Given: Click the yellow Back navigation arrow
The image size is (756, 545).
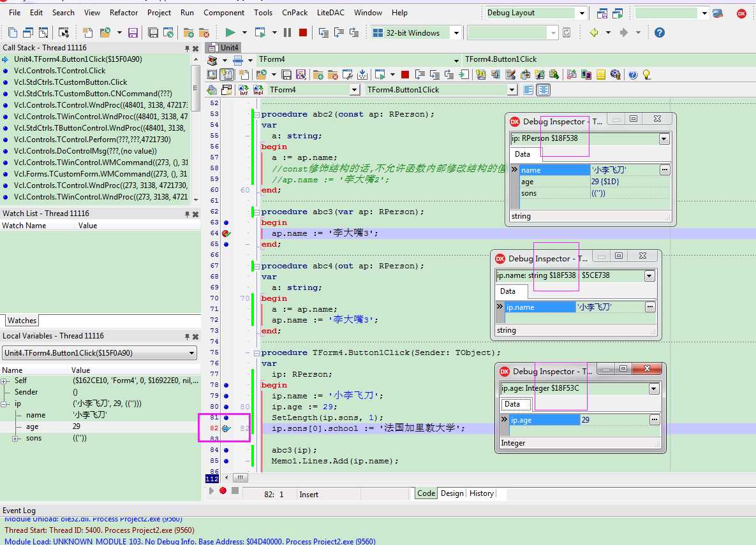Looking at the screenshot, I should (x=594, y=33).
